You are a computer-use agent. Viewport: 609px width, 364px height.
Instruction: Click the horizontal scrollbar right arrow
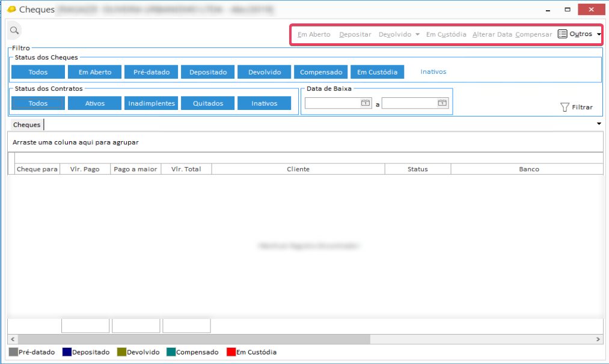point(598,339)
